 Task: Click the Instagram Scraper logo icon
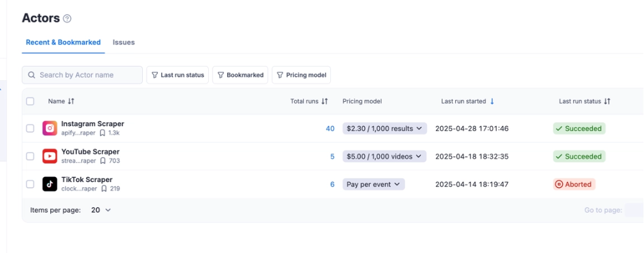coord(50,128)
